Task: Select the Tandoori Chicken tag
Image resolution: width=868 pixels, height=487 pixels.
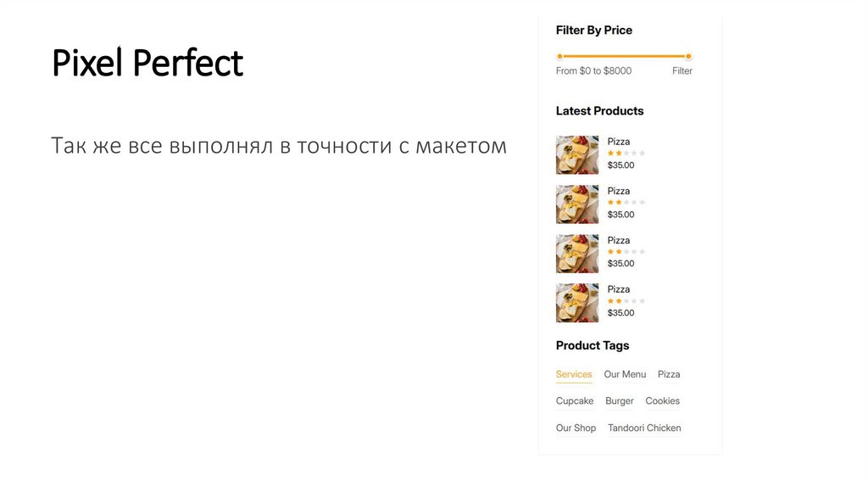Action: (x=644, y=428)
